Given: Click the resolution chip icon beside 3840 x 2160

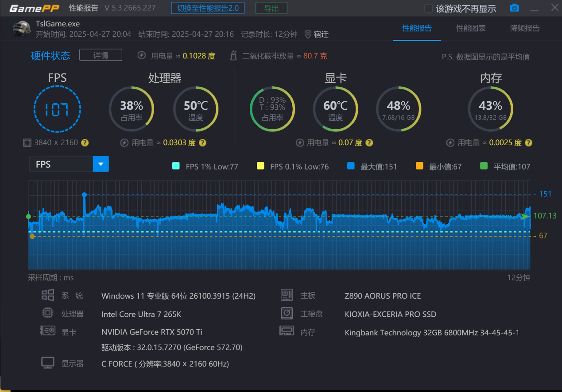Looking at the screenshot, I should pos(27,142).
